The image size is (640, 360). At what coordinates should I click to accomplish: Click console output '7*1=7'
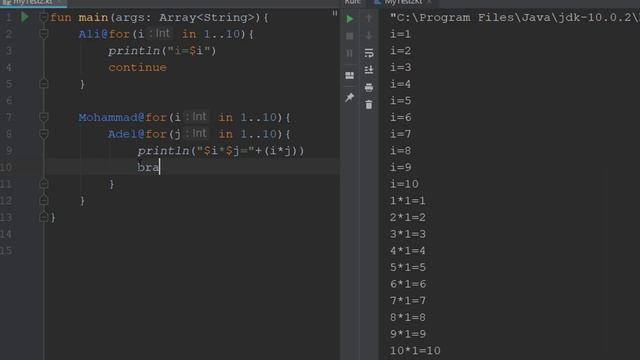[407, 300]
